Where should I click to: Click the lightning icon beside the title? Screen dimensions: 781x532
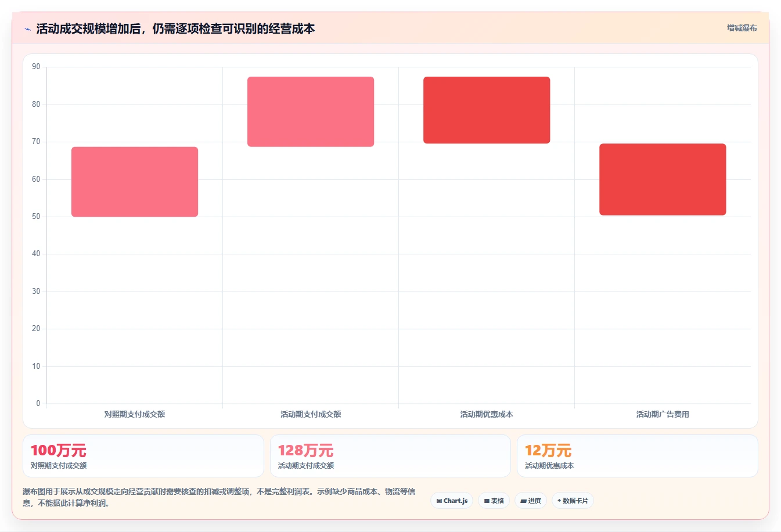pos(27,29)
